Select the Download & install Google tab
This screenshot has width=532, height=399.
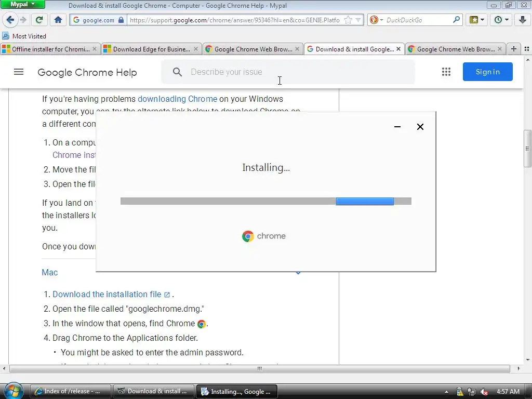pos(354,49)
